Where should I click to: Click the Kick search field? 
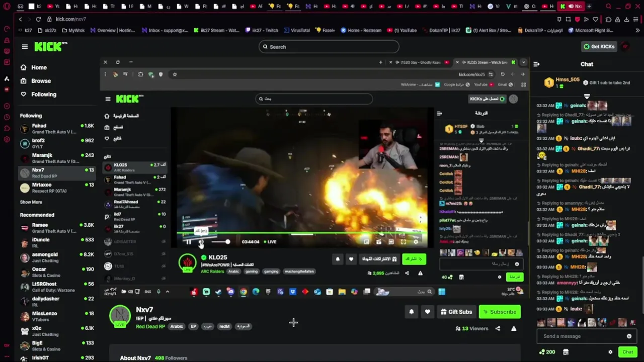tap(329, 47)
